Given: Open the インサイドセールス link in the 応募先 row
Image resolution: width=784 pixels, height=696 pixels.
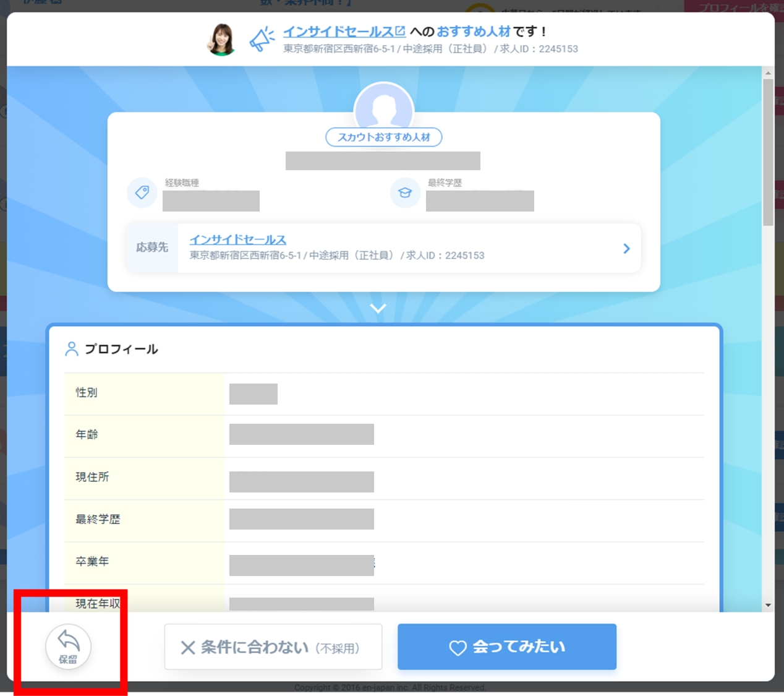Looking at the screenshot, I should (238, 239).
